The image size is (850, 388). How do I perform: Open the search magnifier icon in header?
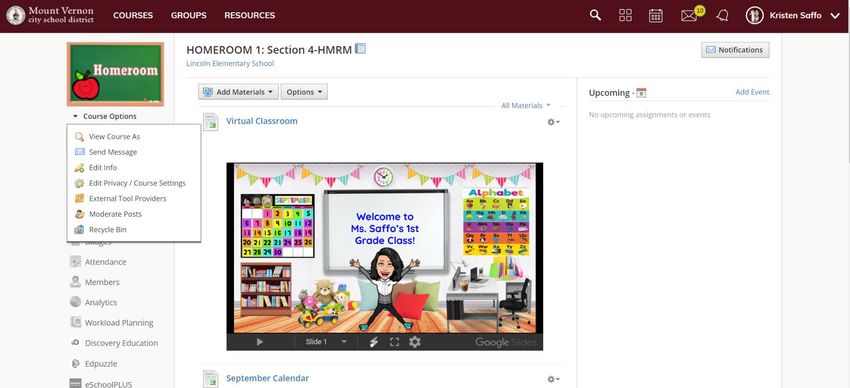click(595, 15)
